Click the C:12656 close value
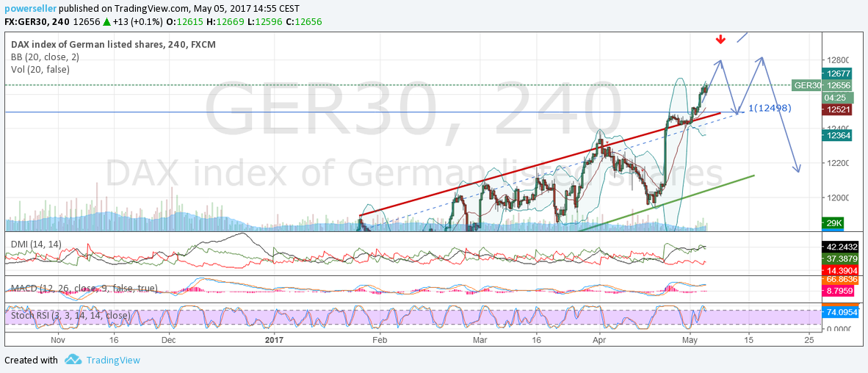This screenshot has width=868, height=373. coord(304,22)
